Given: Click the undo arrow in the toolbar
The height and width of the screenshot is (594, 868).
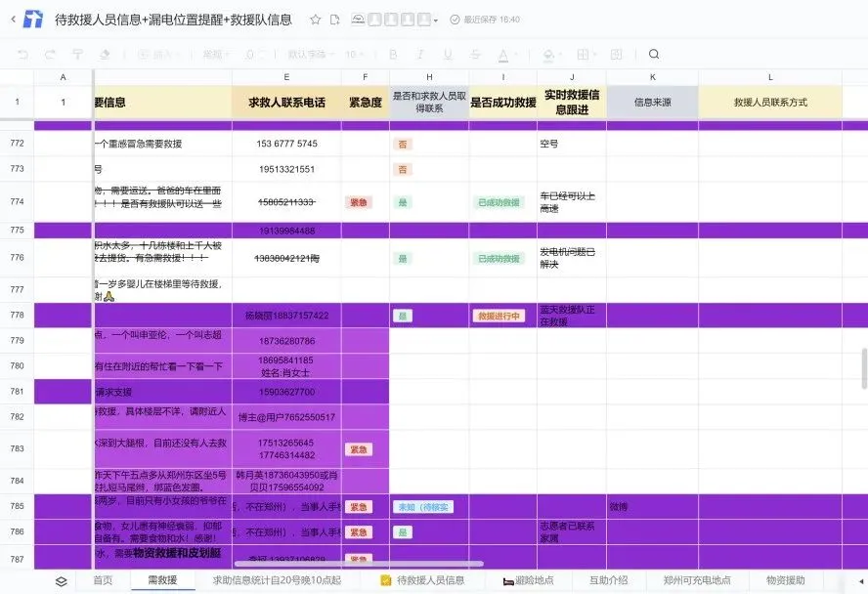Looking at the screenshot, I should pyautogui.click(x=22, y=54).
